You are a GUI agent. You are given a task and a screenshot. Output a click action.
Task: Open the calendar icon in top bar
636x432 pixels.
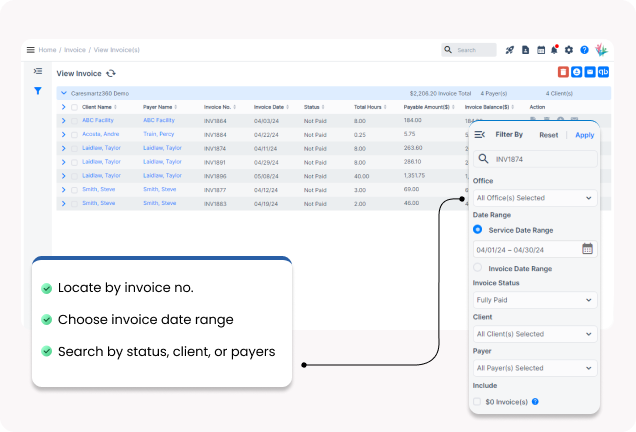541,50
